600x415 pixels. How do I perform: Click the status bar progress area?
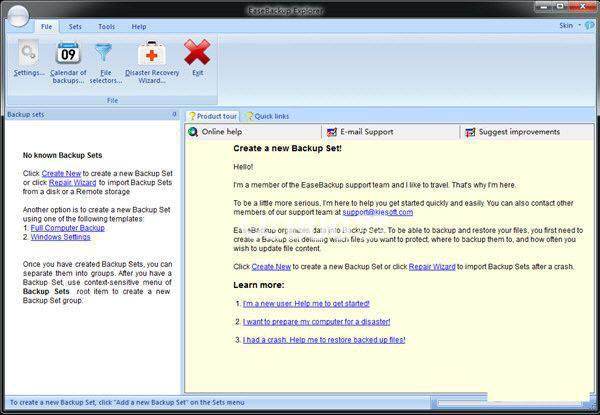click(512, 403)
